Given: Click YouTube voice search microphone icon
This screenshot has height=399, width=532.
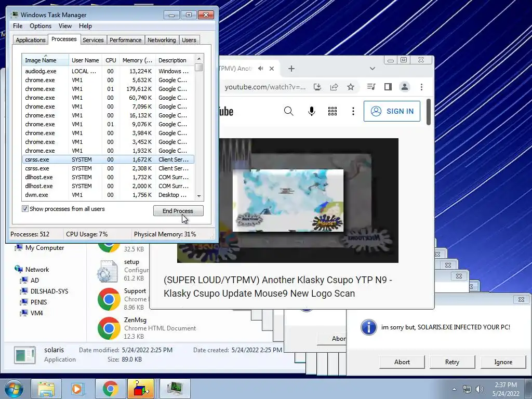Looking at the screenshot, I should (x=312, y=111).
